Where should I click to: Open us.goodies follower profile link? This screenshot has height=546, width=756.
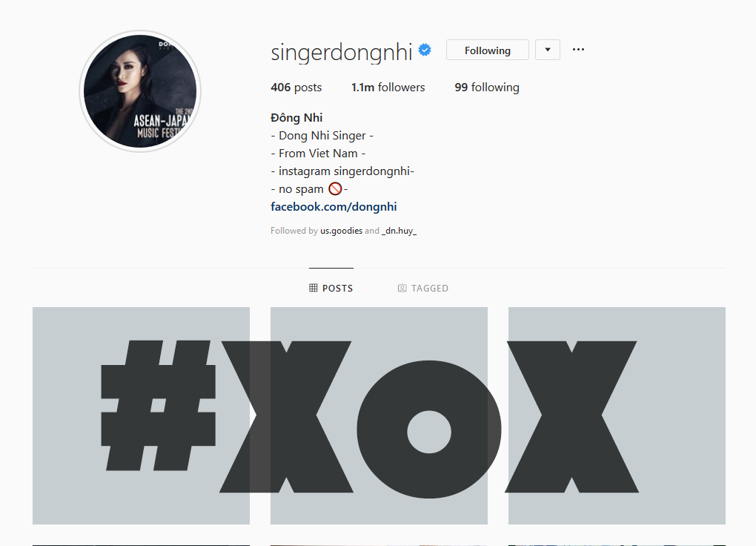coord(342,231)
